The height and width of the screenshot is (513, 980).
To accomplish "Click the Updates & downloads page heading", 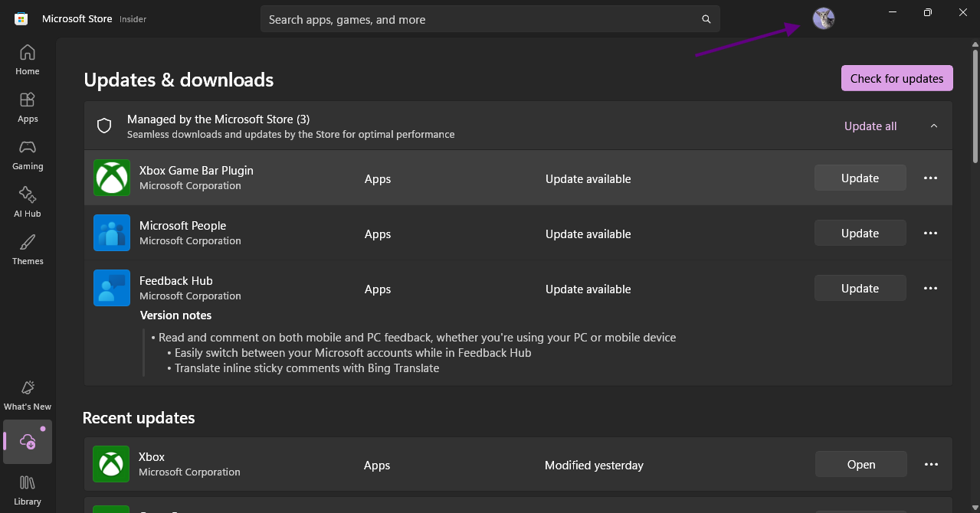I will pyautogui.click(x=179, y=80).
